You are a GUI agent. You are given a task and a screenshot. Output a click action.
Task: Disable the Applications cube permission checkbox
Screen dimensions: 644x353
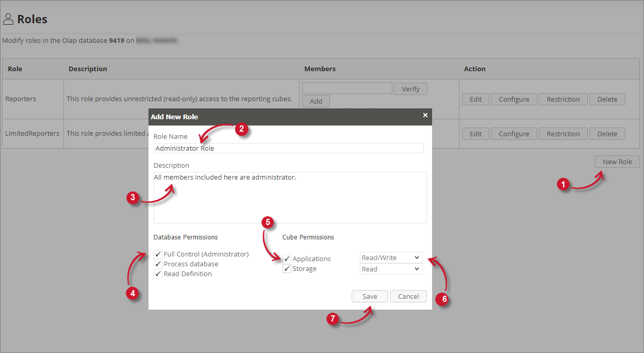tap(287, 259)
